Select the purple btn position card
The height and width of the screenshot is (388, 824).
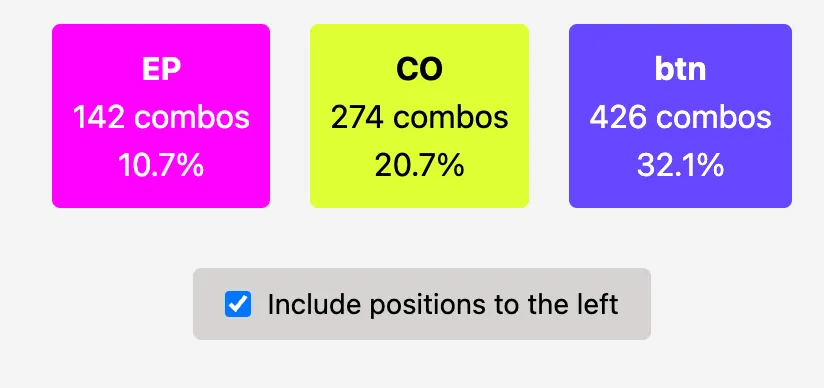pyautogui.click(x=680, y=116)
